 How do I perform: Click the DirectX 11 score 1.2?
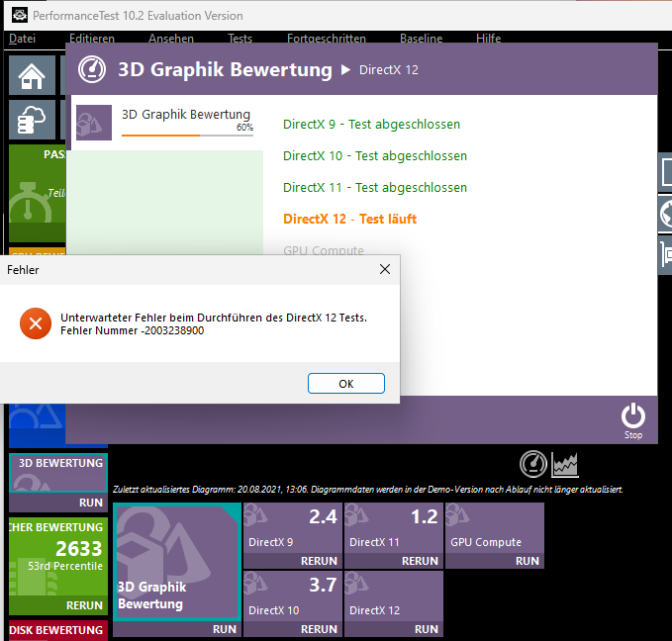tap(425, 516)
